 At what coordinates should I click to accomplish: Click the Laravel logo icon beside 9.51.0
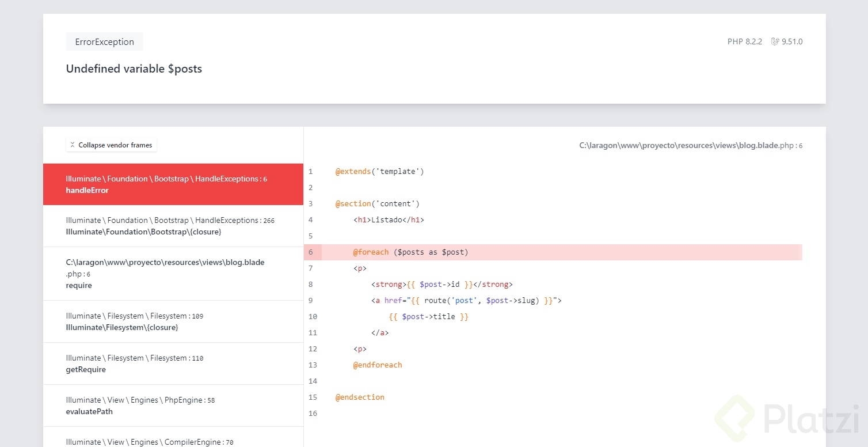point(775,42)
